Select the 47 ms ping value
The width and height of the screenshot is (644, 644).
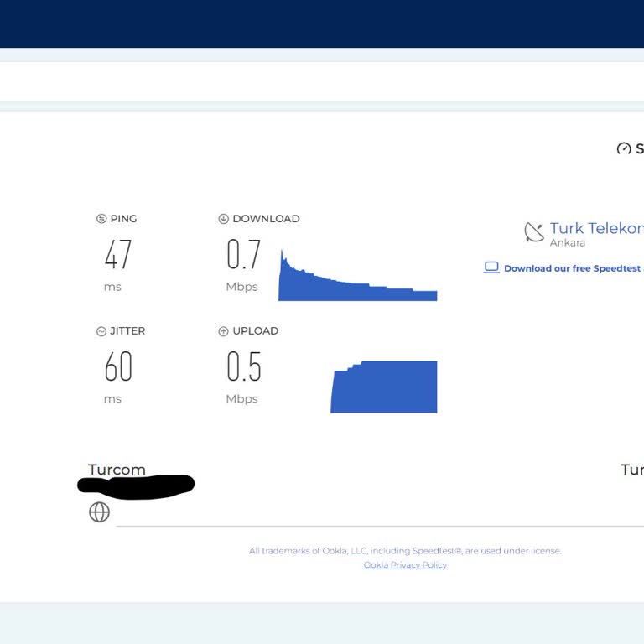coord(117,255)
